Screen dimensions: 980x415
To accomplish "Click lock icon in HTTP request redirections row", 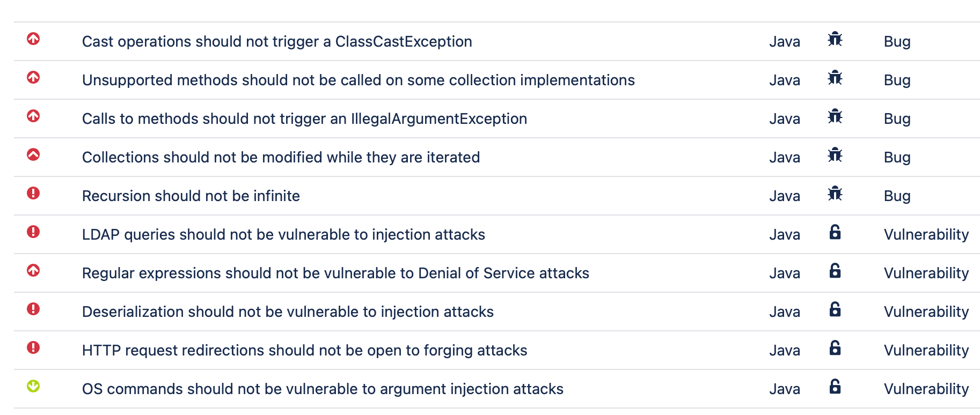I will (835, 348).
